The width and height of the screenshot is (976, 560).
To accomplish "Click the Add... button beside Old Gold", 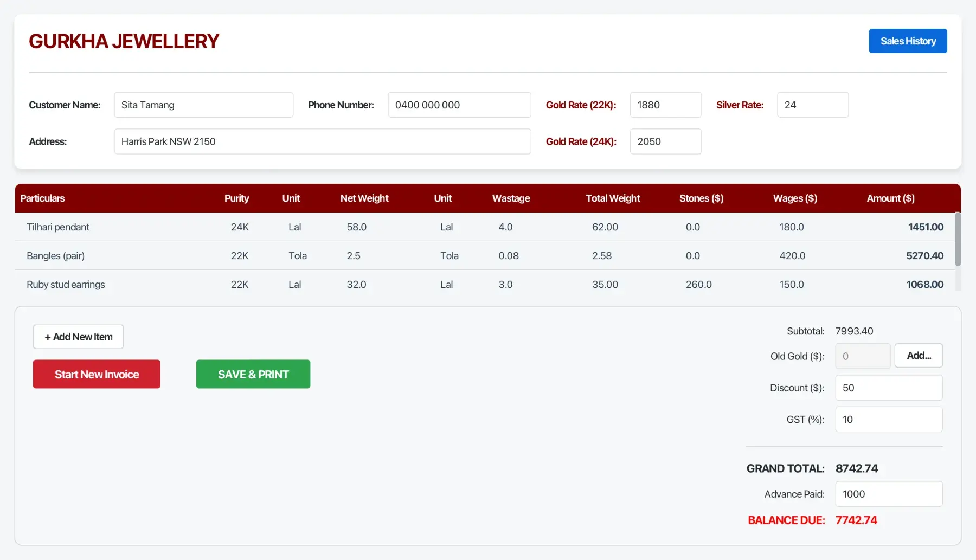I will (919, 356).
